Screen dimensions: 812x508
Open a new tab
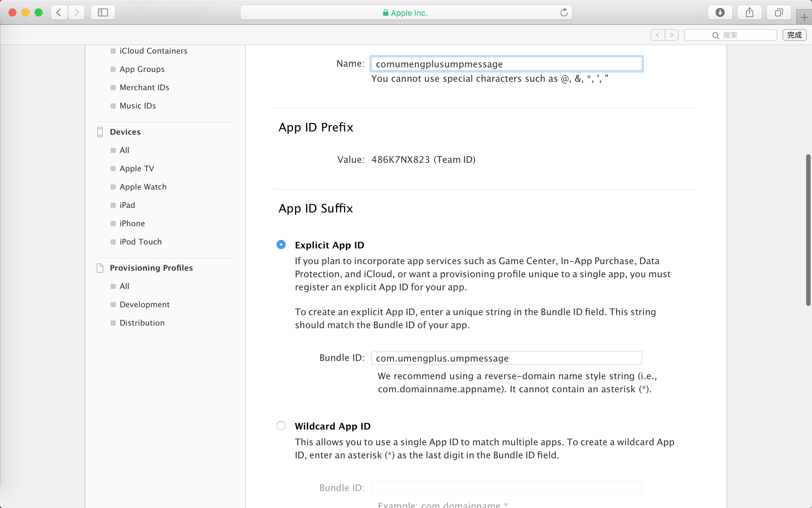[x=804, y=17]
